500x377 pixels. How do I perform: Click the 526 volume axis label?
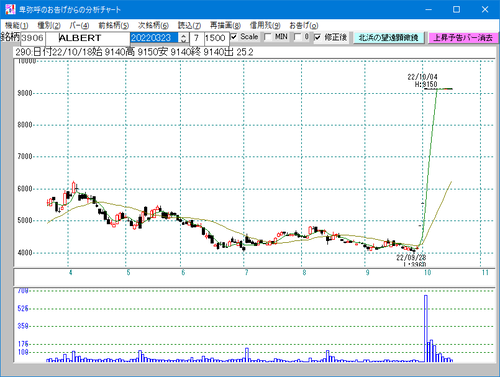click(23, 308)
